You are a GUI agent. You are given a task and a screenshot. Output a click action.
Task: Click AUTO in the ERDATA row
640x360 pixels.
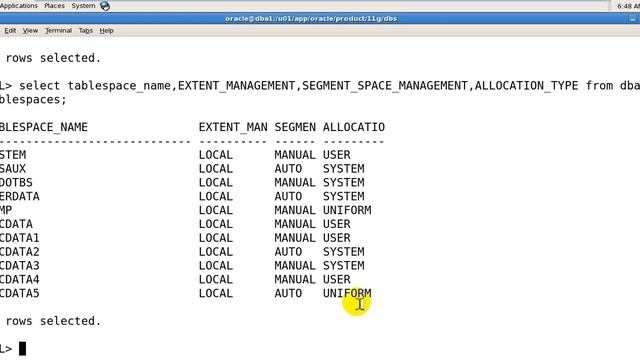pyautogui.click(x=288, y=196)
